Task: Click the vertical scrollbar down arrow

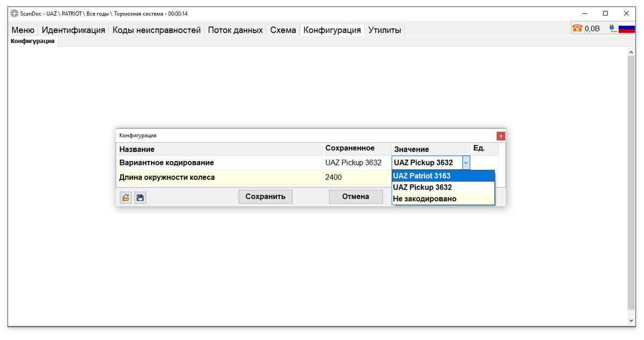Action: point(632,320)
